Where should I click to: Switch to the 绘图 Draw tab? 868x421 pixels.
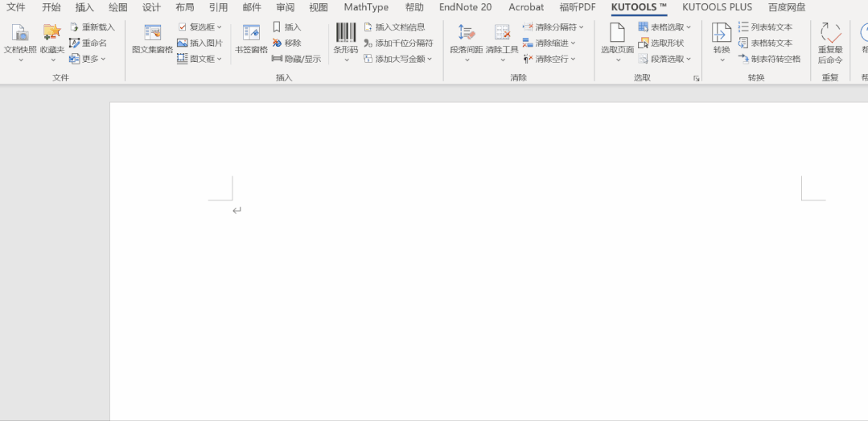[118, 7]
